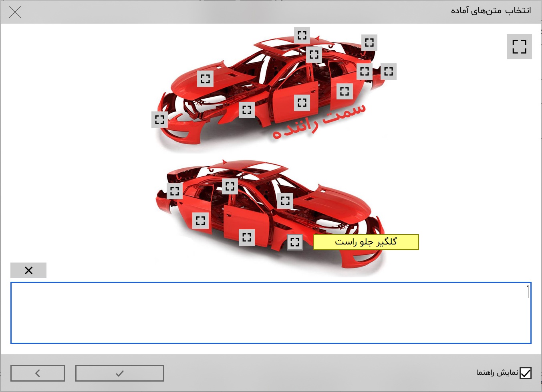The height and width of the screenshot is (392, 542).
Task: Clear the text using the X button above the text box
Action: [x=28, y=270]
